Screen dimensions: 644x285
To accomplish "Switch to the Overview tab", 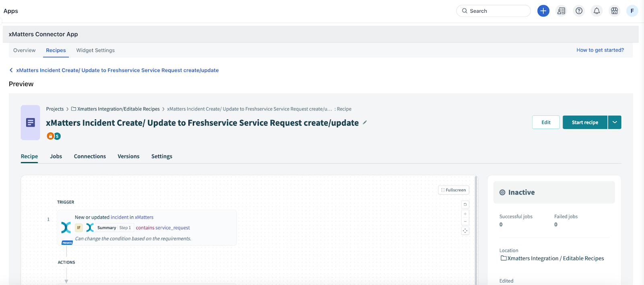I will pyautogui.click(x=24, y=50).
